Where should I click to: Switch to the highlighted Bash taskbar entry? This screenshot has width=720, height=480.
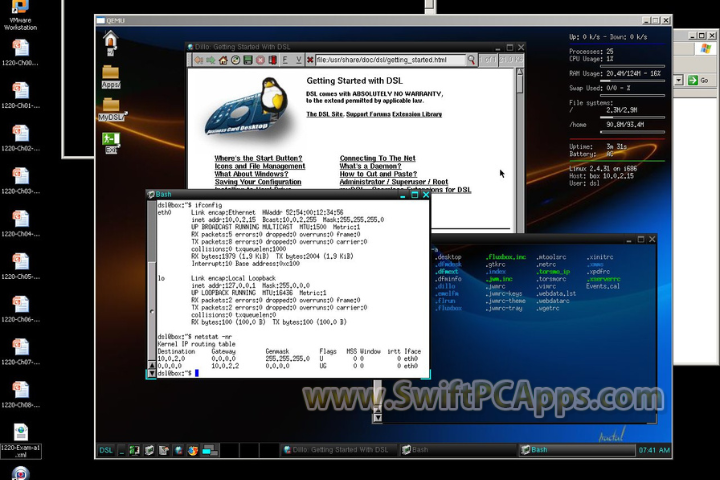tap(576, 450)
